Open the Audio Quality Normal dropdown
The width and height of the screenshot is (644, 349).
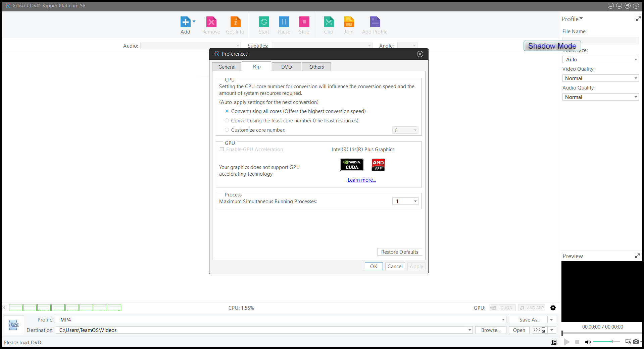600,97
